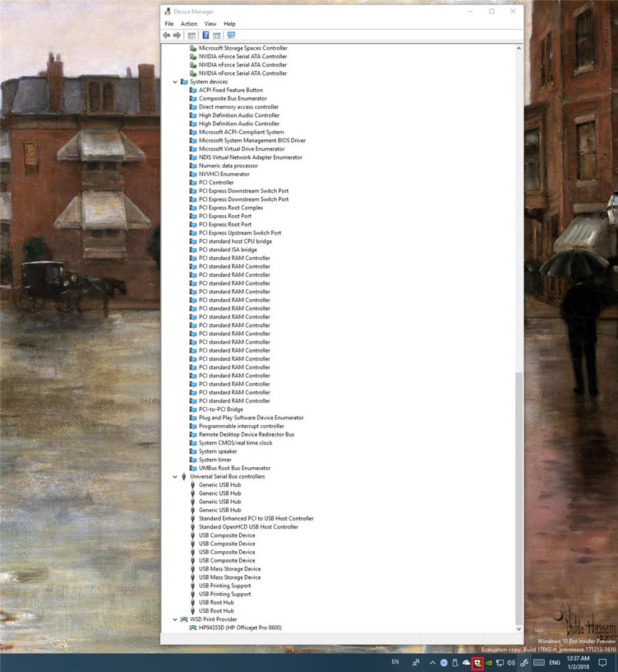Open Windows Ink Workspace pen icon

(x=523, y=663)
